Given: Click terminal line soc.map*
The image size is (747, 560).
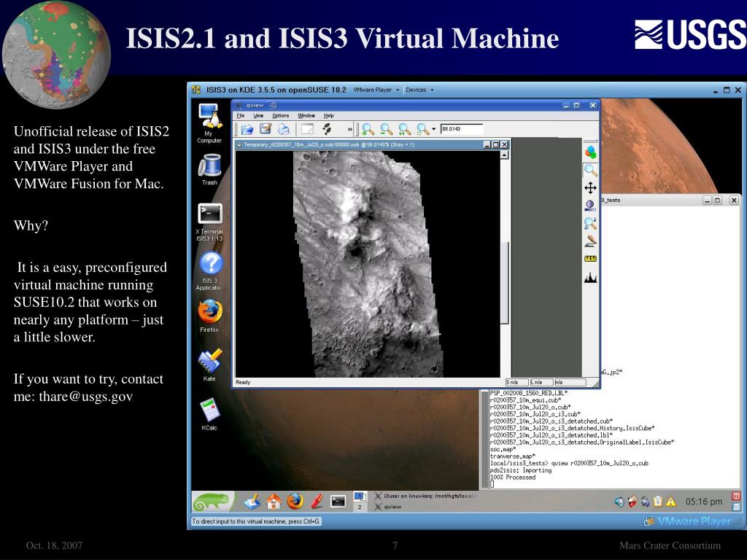Looking at the screenshot, I should tap(503, 449).
